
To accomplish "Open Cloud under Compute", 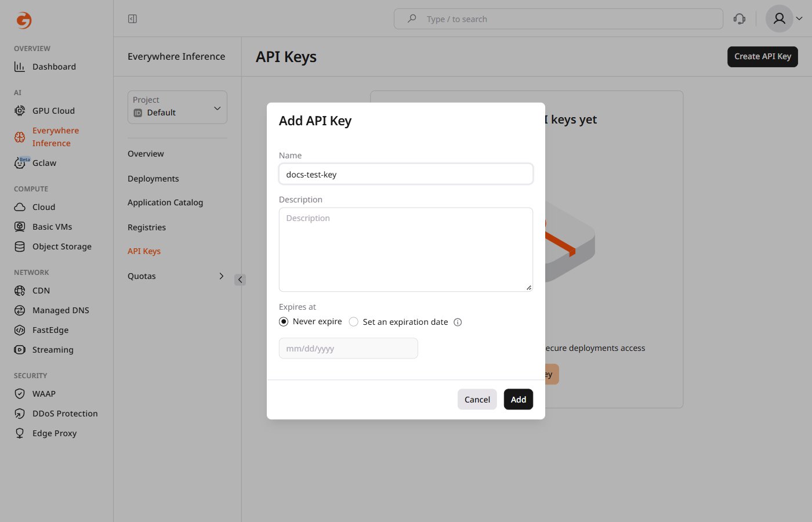I will (x=35, y=207).
